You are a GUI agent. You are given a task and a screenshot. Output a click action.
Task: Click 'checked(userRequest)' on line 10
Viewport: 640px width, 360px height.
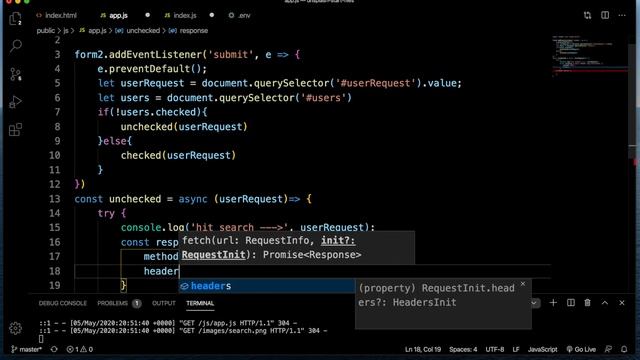[x=178, y=156]
